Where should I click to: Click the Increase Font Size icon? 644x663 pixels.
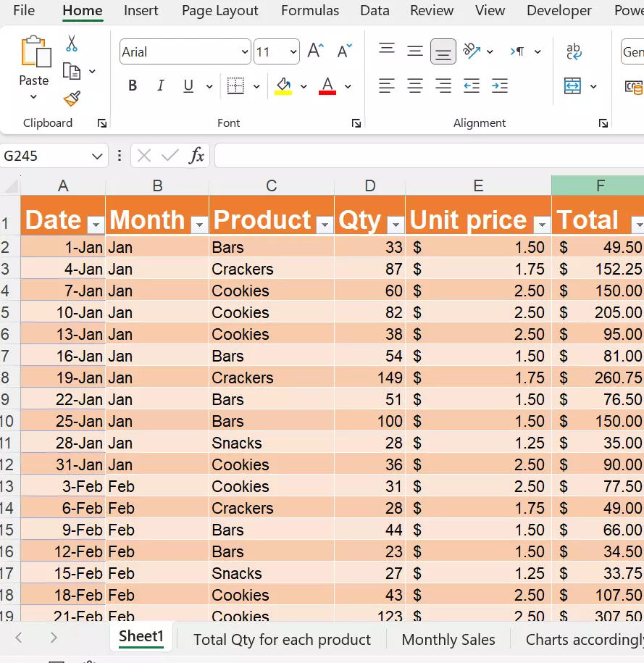tap(315, 51)
